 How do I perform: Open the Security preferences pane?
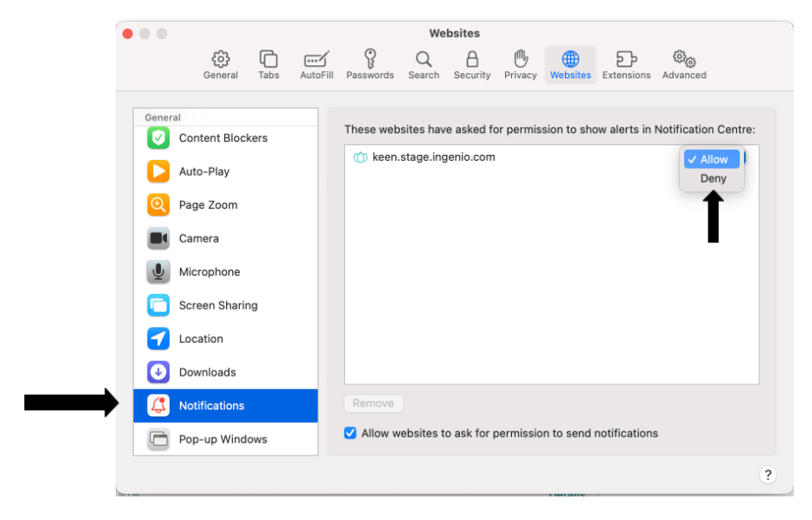(x=472, y=65)
